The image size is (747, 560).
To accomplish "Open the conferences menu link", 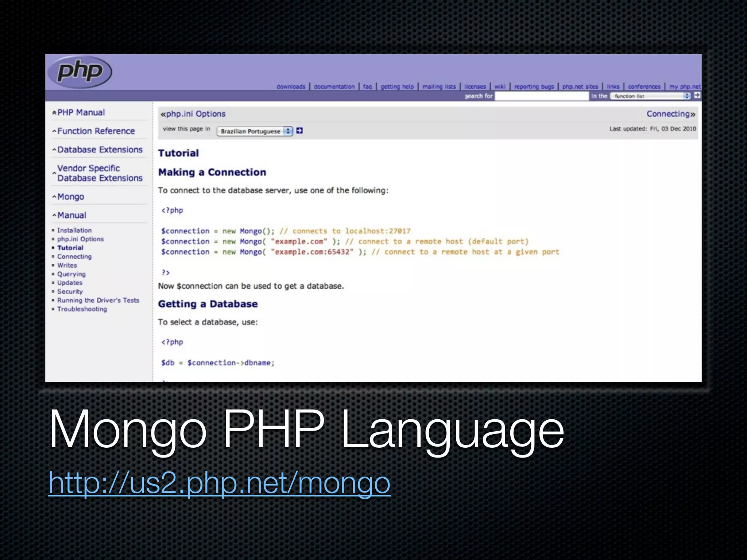I will tap(644, 87).
